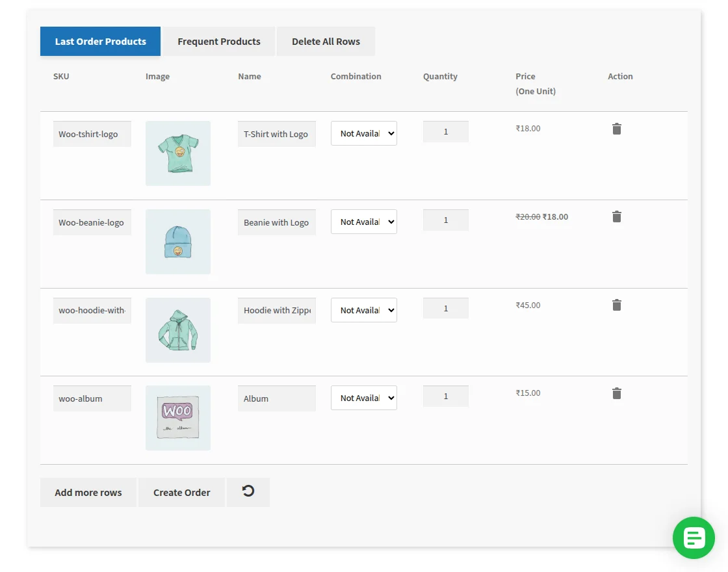Image resolution: width=728 pixels, height=572 pixels.
Task: Delete the Beanie with Logo row
Action: 616,216
